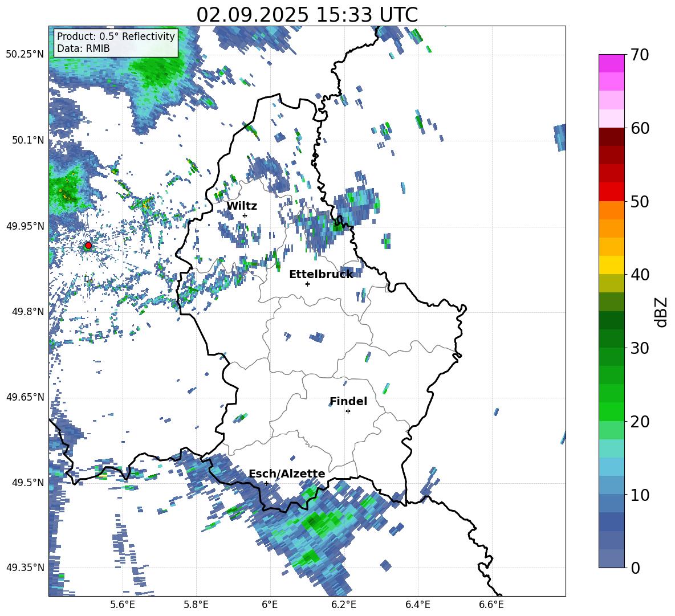This screenshot has height=616, width=675.
Task: Click the Product: 0.5° Reflectivity text
Action: (116, 36)
